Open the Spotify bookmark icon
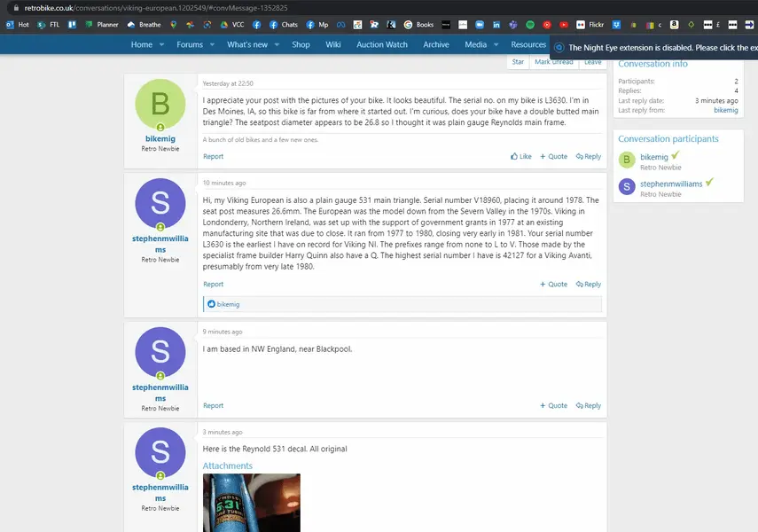The image size is (758, 532). click(x=530, y=25)
